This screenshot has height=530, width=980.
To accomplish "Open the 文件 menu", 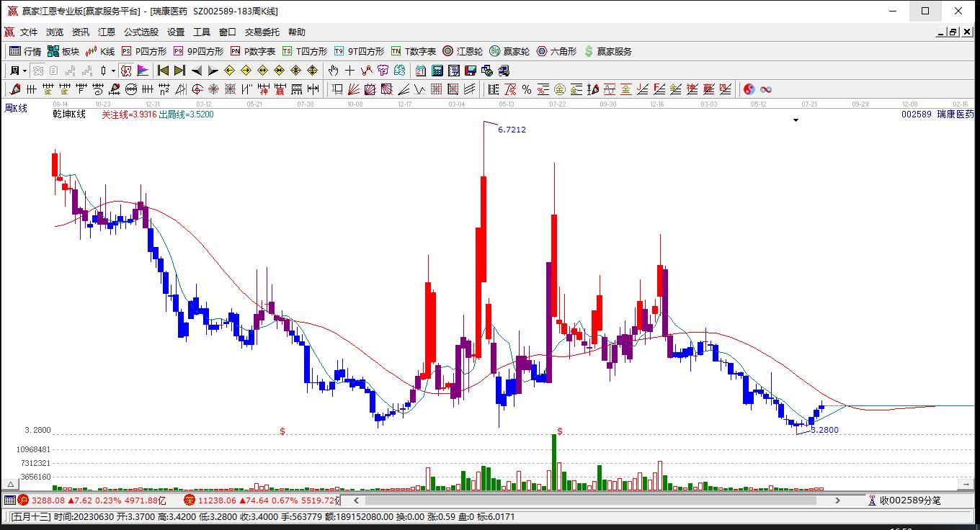I will [29, 32].
